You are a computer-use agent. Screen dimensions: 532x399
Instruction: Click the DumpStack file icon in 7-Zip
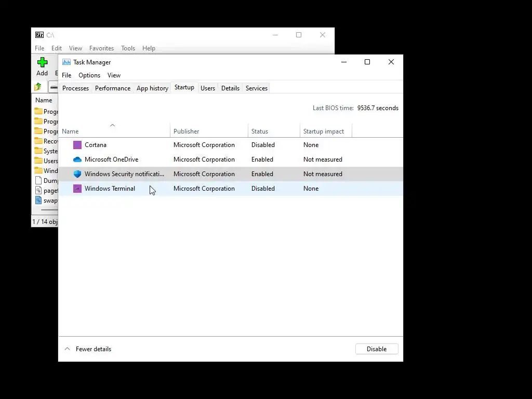[38, 180]
